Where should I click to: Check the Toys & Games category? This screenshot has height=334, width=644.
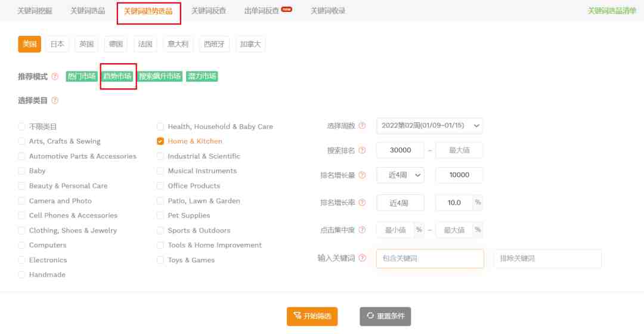click(x=160, y=260)
